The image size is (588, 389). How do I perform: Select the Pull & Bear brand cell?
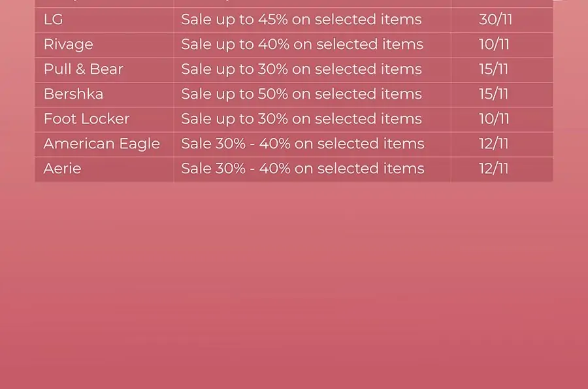pyautogui.click(x=105, y=70)
